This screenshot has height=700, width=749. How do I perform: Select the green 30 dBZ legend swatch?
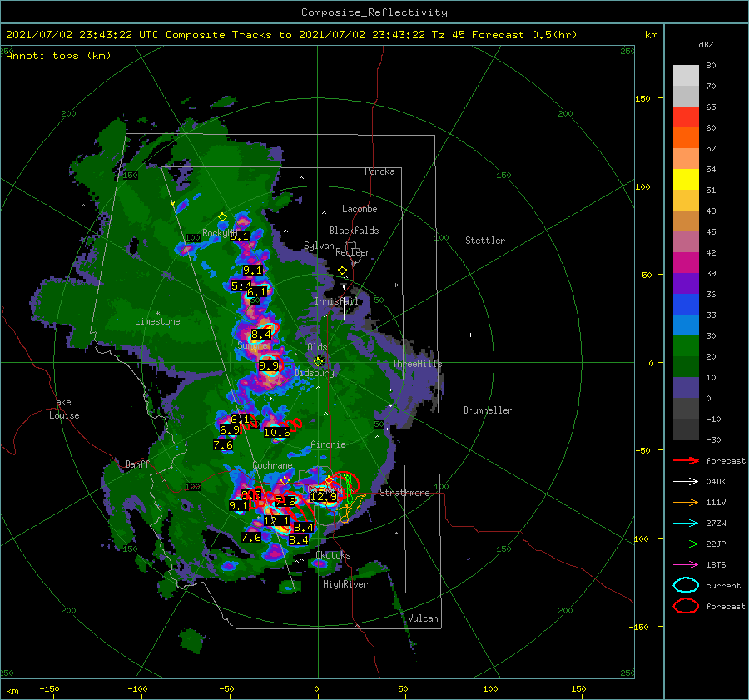pos(686,345)
